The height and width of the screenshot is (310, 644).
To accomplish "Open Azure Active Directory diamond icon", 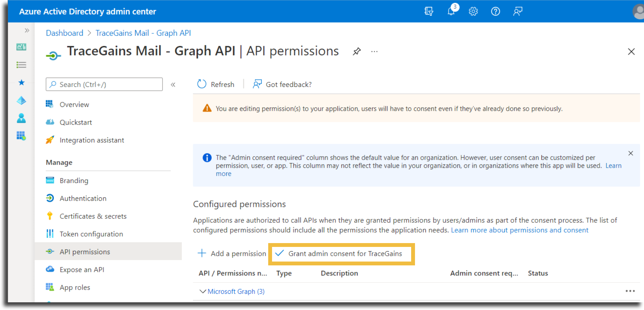I will [22, 100].
